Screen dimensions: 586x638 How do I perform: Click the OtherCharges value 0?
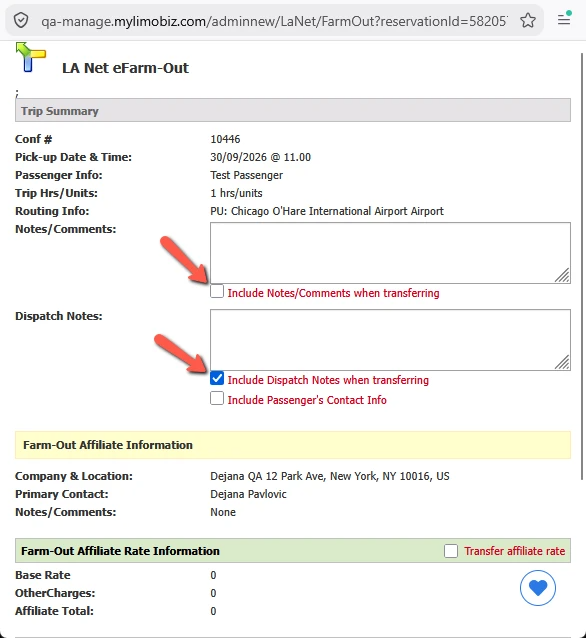(x=213, y=593)
